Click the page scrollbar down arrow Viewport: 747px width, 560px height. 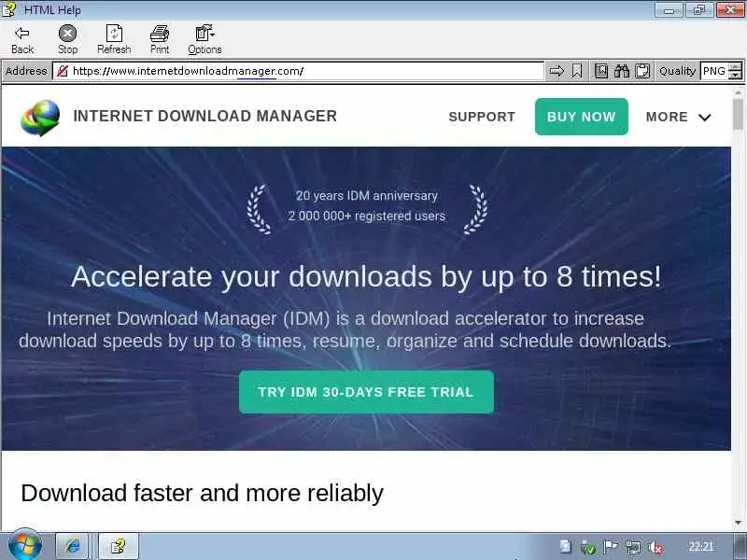point(738,523)
